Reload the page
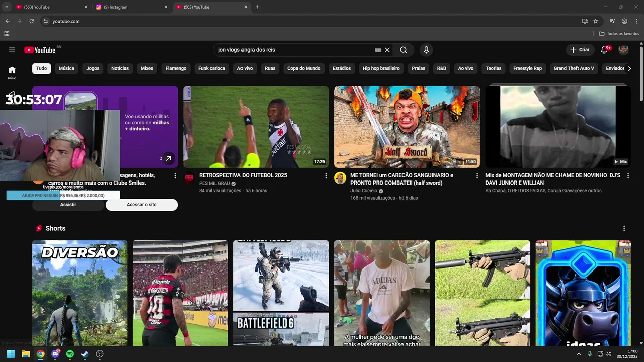Viewport: 644px width, 362px height. point(31,21)
